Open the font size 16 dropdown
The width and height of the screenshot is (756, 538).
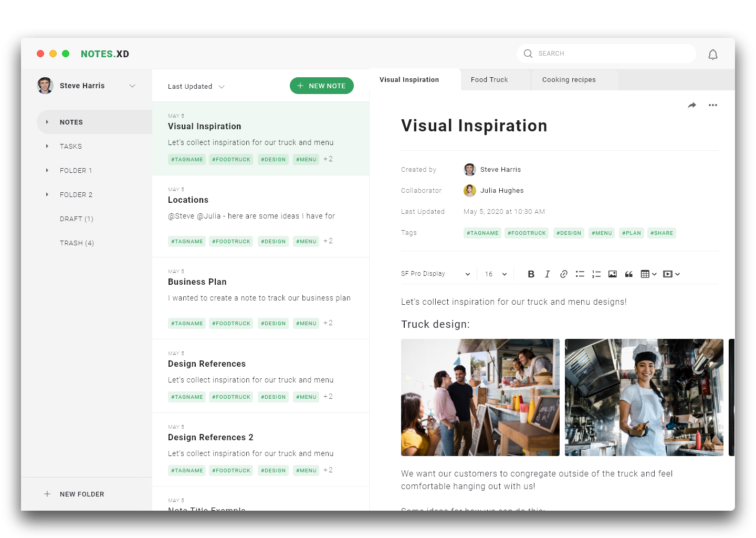click(496, 274)
